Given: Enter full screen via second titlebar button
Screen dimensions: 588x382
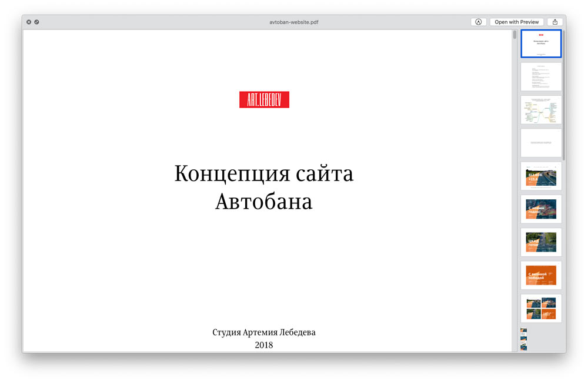Looking at the screenshot, I should [36, 22].
